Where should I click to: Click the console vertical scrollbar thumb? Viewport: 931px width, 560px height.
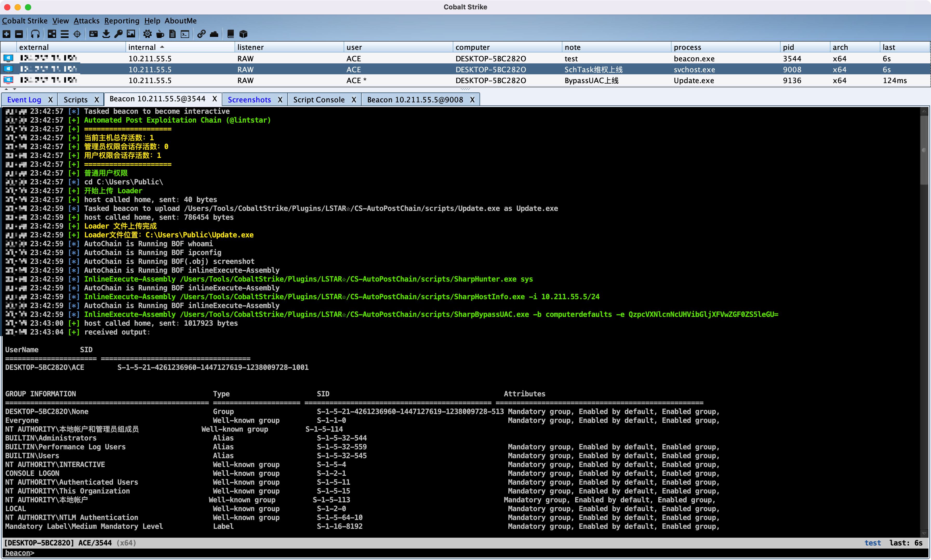(x=924, y=150)
